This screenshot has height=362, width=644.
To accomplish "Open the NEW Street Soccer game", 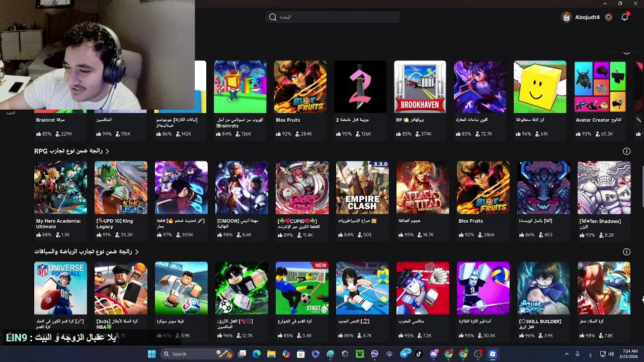I will pos(302,288).
